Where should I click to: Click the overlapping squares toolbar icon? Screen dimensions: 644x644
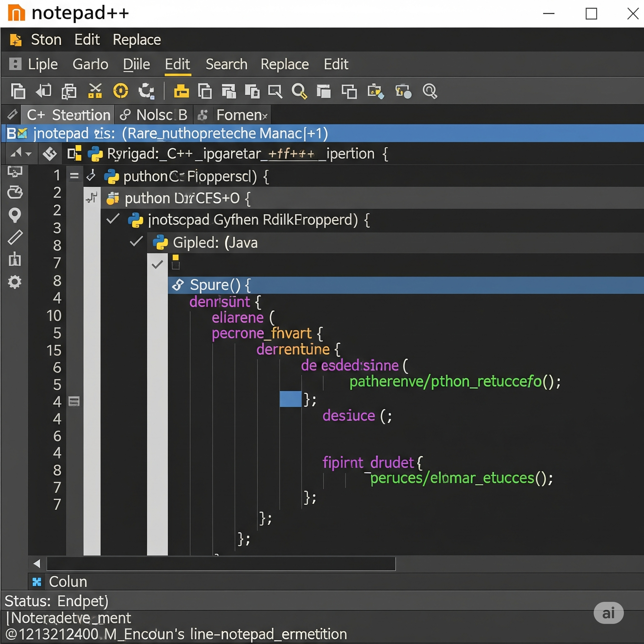[x=349, y=91]
